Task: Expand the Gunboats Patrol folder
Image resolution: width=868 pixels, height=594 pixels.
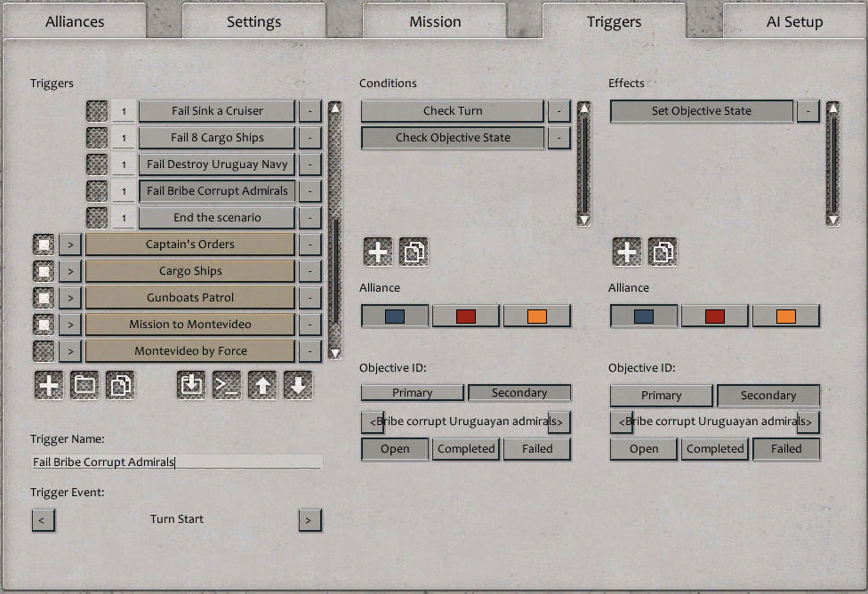Action: 70,298
